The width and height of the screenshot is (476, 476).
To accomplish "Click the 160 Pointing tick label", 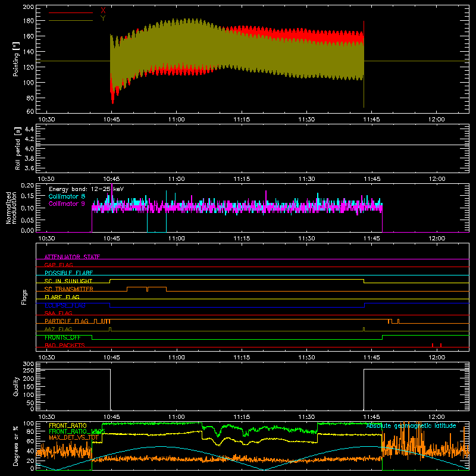I will pos(29,36).
